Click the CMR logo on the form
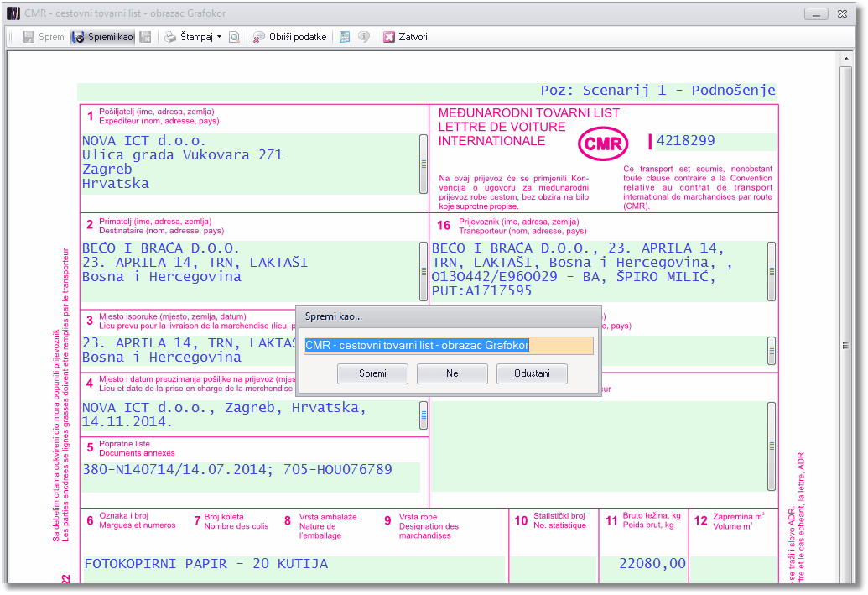The width and height of the screenshot is (868, 595). (x=603, y=144)
